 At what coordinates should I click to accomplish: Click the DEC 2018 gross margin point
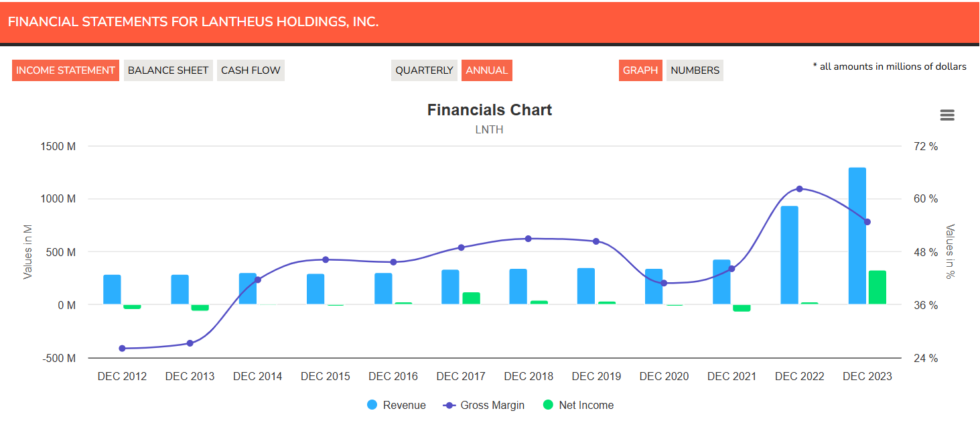tap(528, 239)
